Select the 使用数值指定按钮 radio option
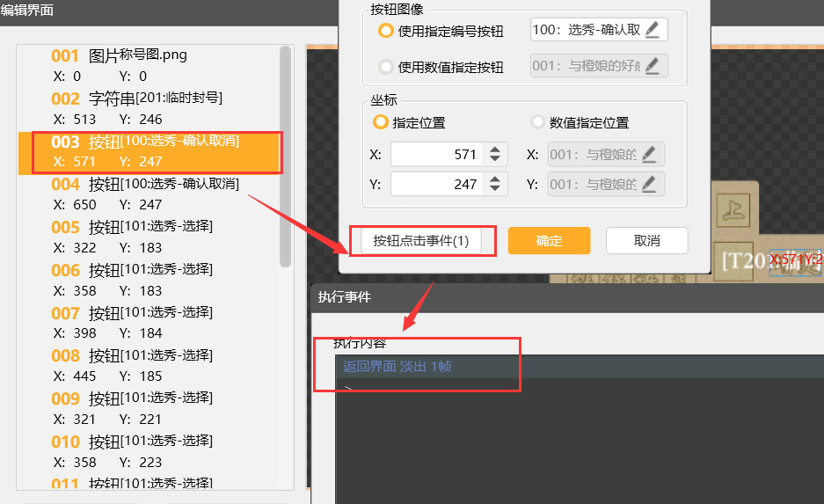 click(x=385, y=67)
